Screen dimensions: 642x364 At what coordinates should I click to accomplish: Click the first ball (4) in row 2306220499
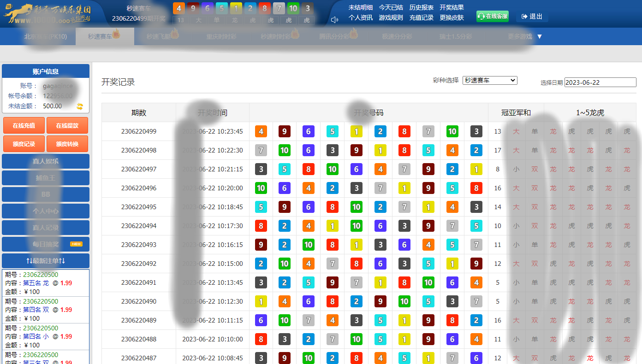pos(261,131)
